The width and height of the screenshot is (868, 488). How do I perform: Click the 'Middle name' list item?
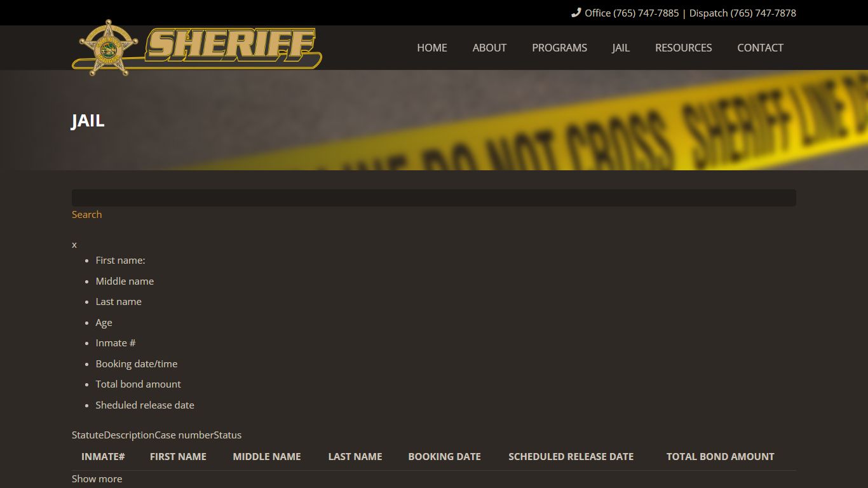(x=125, y=281)
